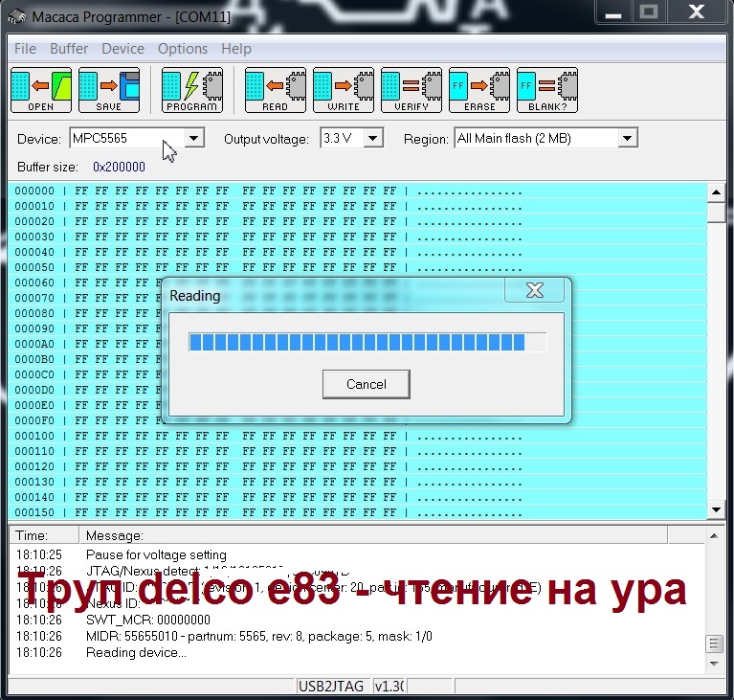734x700 pixels.
Task: Click the Read device toolbar icon
Action: 276,90
